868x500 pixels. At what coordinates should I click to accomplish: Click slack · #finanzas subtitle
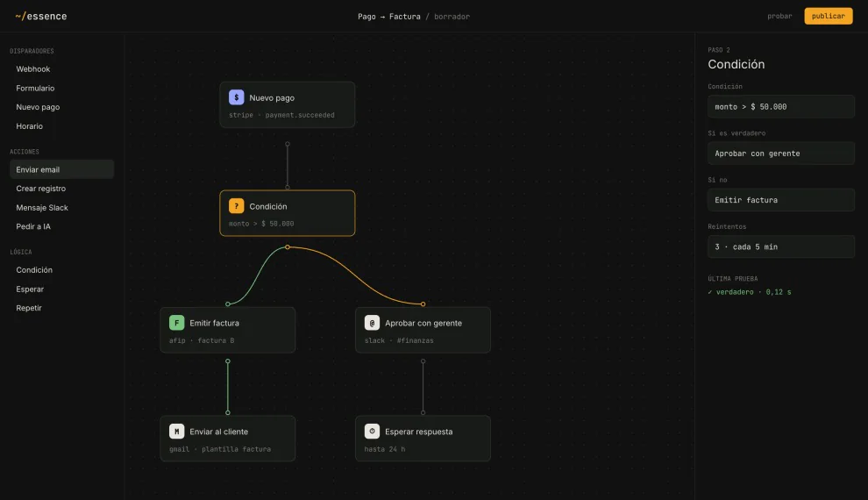(x=399, y=340)
